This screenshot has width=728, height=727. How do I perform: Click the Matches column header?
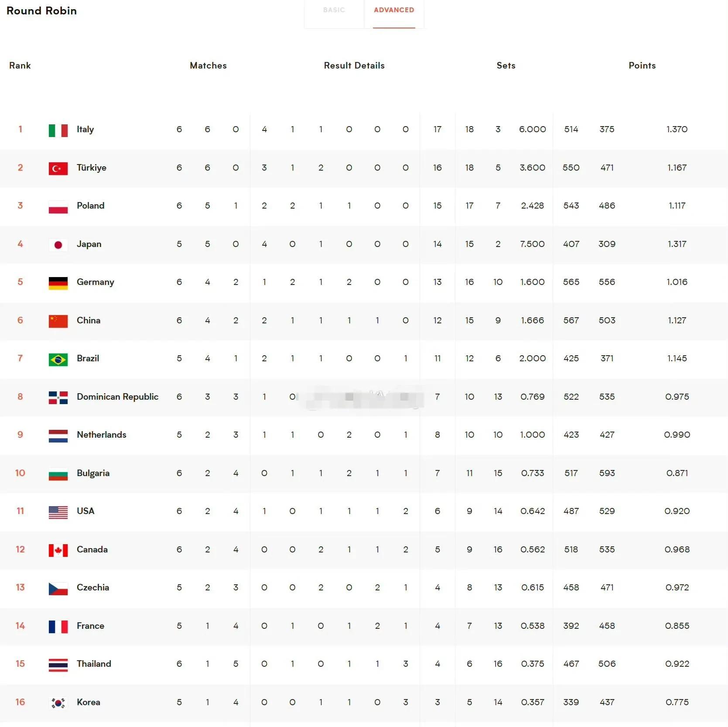pyautogui.click(x=208, y=65)
